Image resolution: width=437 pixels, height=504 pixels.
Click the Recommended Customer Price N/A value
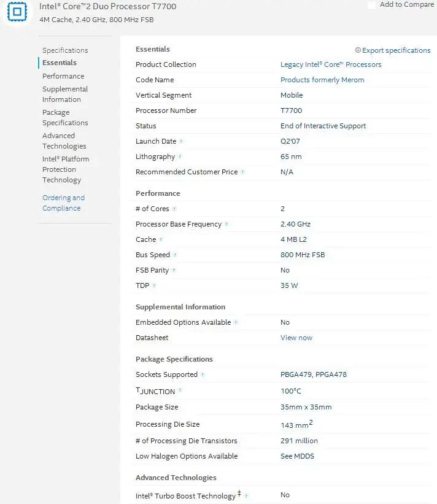[x=287, y=172]
